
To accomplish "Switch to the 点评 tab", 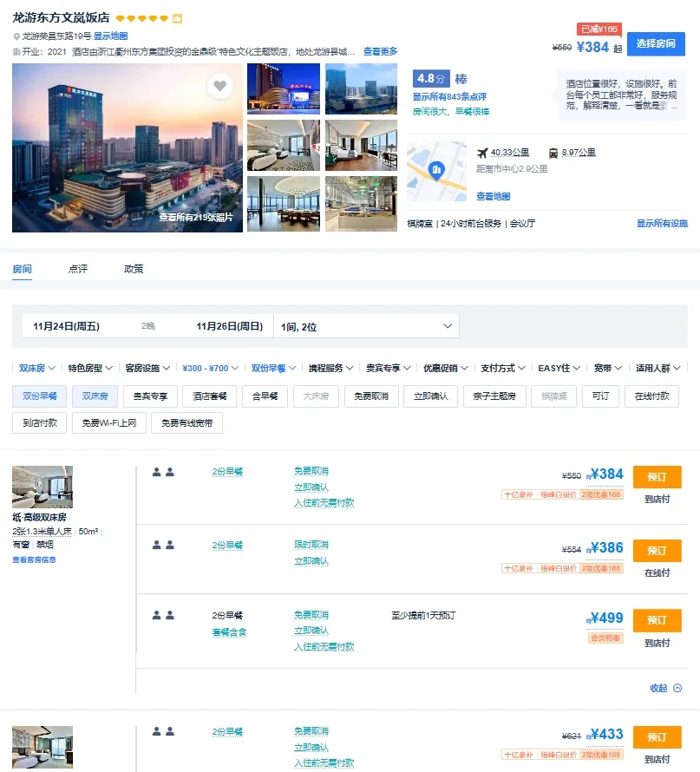I will (78, 269).
